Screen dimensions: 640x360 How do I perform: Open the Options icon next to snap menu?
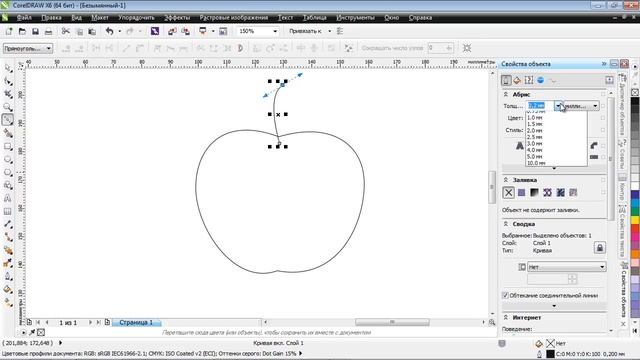click(340, 31)
